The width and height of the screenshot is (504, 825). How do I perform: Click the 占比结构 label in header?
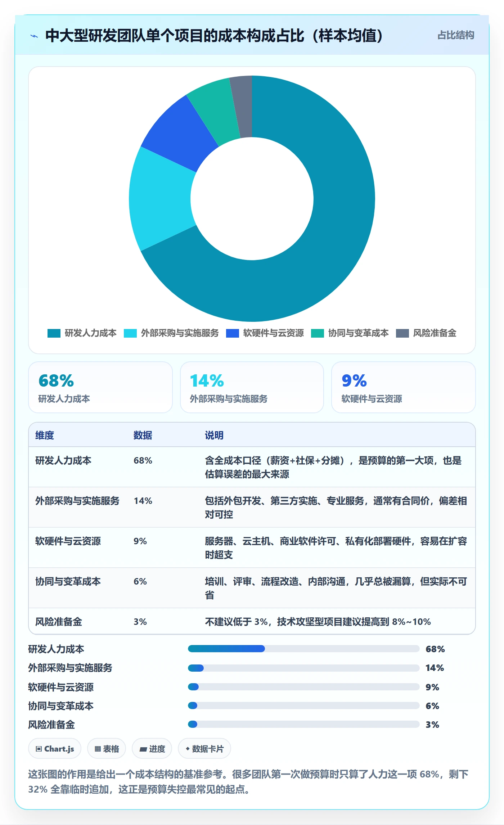coord(456,35)
